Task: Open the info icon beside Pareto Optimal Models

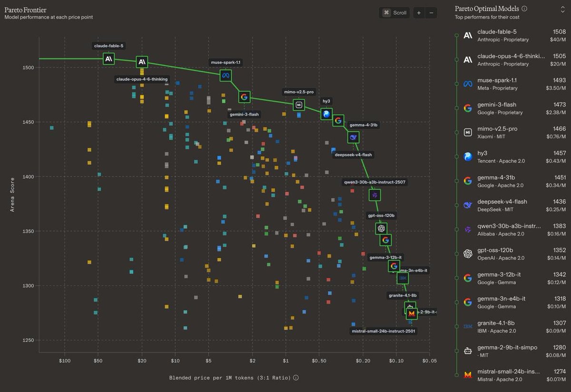Action: pyautogui.click(x=524, y=9)
